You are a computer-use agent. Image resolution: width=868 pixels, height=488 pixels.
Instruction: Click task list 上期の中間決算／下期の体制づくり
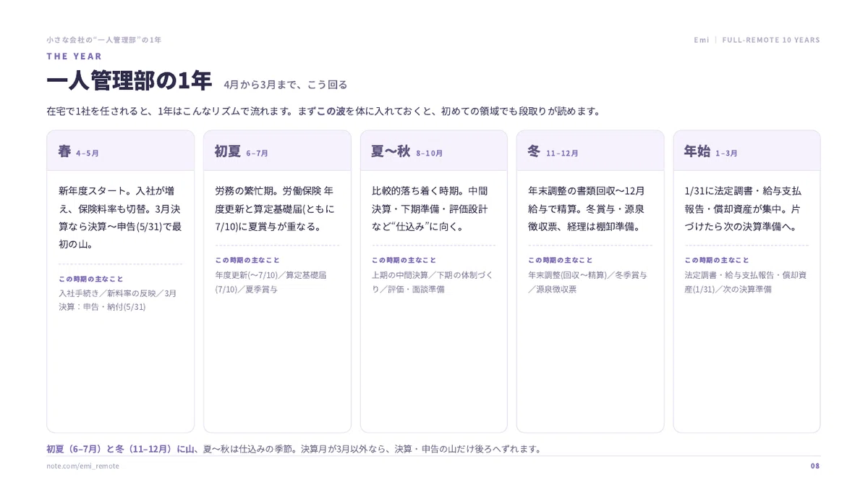[433, 282]
